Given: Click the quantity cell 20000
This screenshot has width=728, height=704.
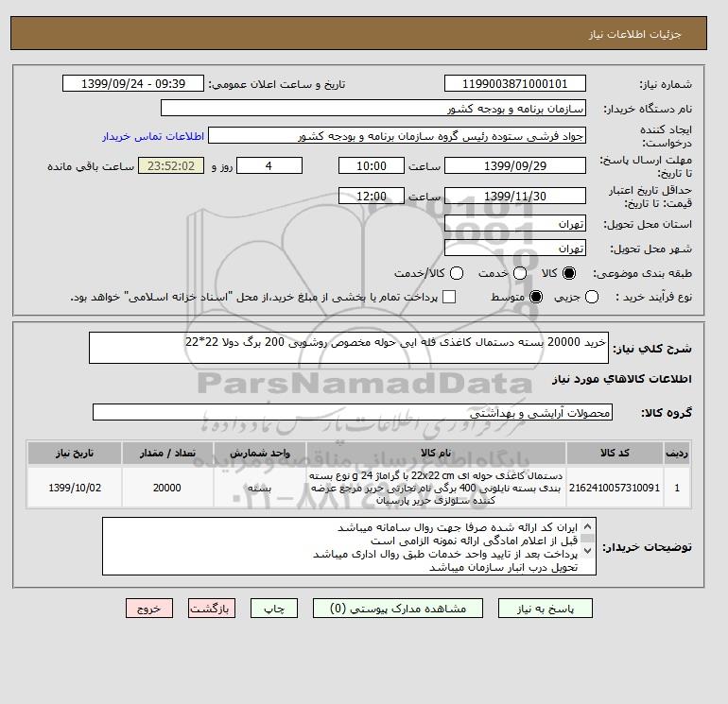Looking at the screenshot, I should pyautogui.click(x=167, y=488).
